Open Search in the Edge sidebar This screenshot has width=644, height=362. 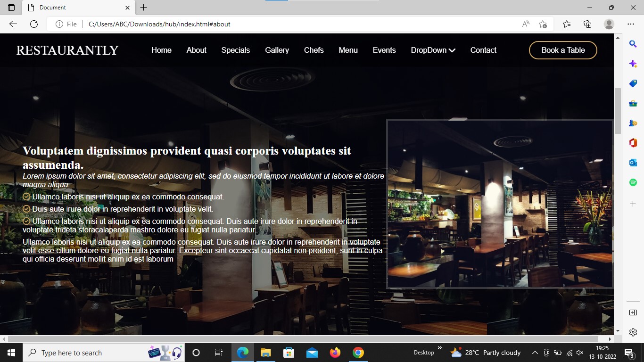point(633,43)
